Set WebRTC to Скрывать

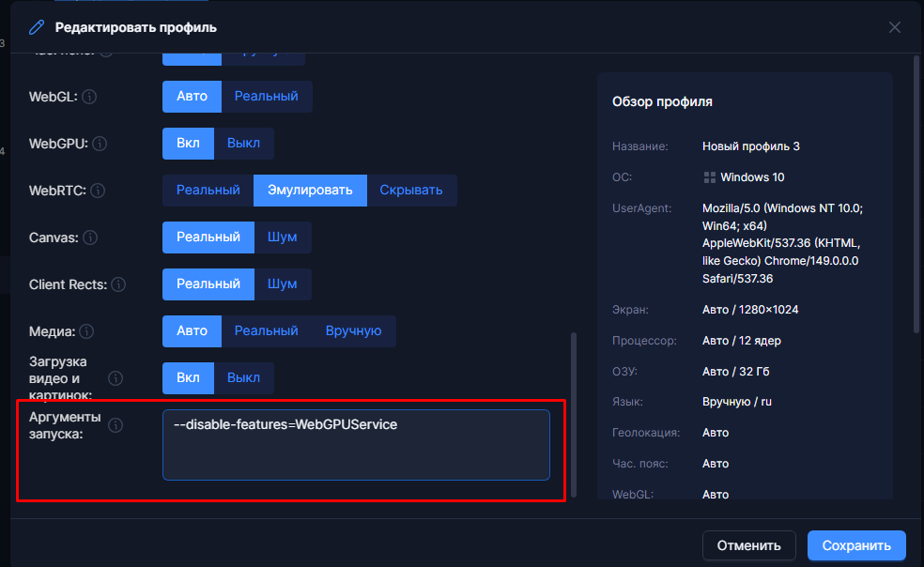411,191
